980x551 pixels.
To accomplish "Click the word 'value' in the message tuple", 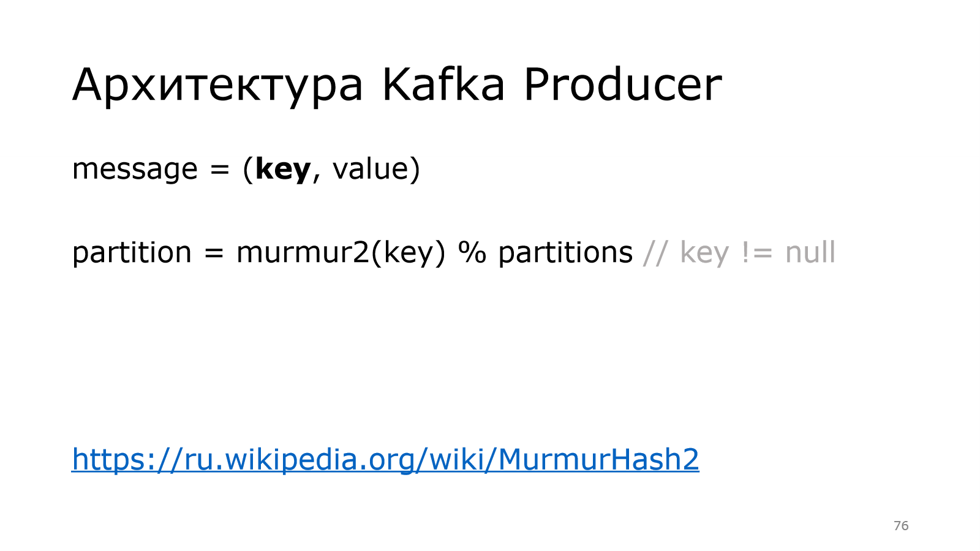I will point(370,170).
